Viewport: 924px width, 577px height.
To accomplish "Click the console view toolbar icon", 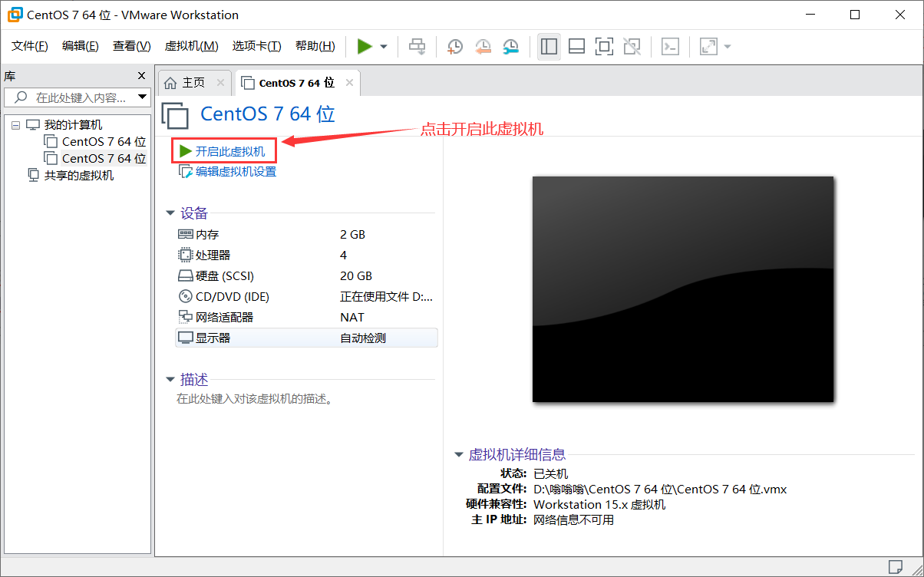I will [x=670, y=47].
